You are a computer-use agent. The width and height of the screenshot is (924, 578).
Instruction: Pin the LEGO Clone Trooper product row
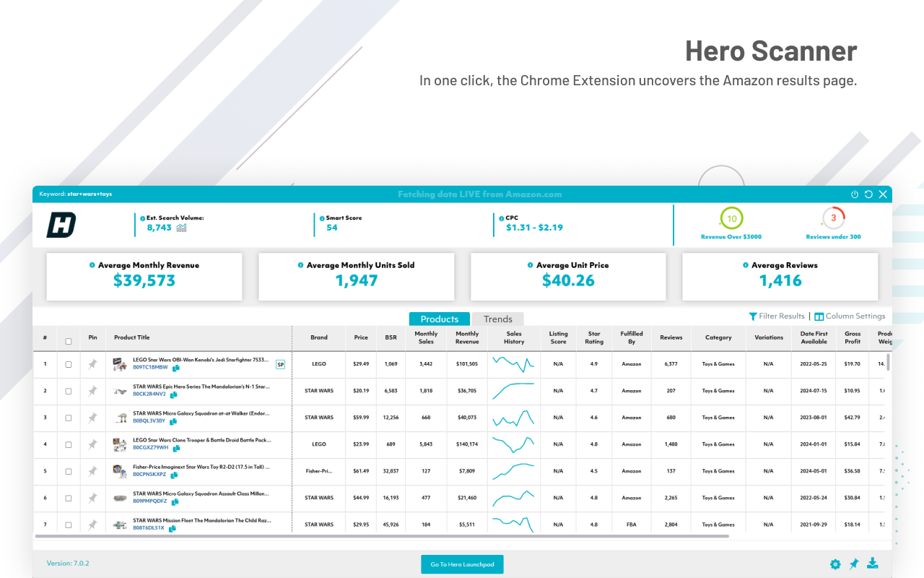tap(92, 444)
